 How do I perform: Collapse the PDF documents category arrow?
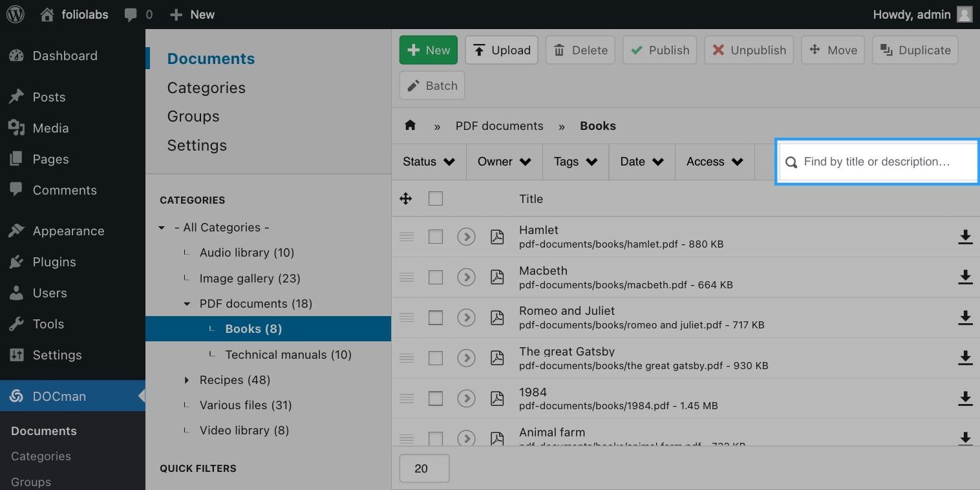187,304
